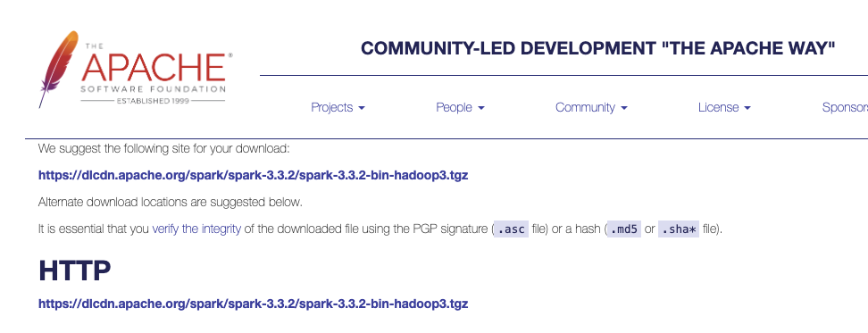
Task: Click the HTTP heading
Action: pyautogui.click(x=75, y=271)
